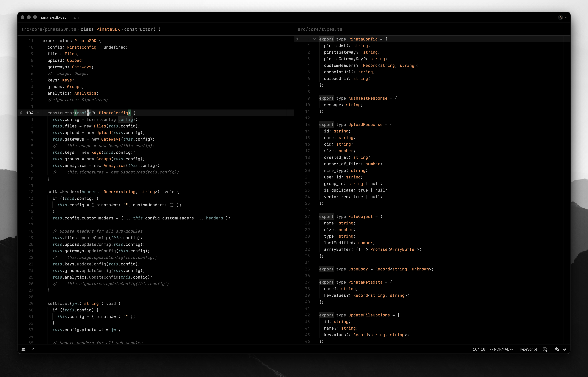The width and height of the screenshot is (588, 377).
Task: Click user avatar in title bar
Action: (560, 17)
